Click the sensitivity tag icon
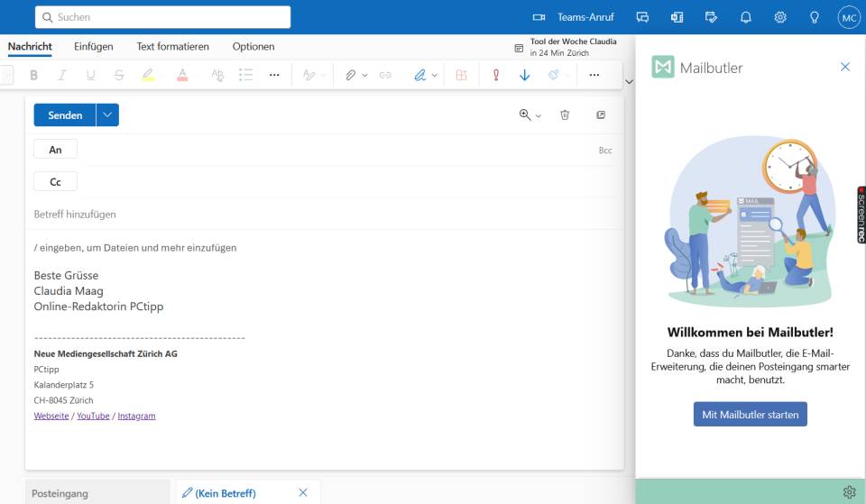The width and height of the screenshot is (866, 504). [553, 75]
